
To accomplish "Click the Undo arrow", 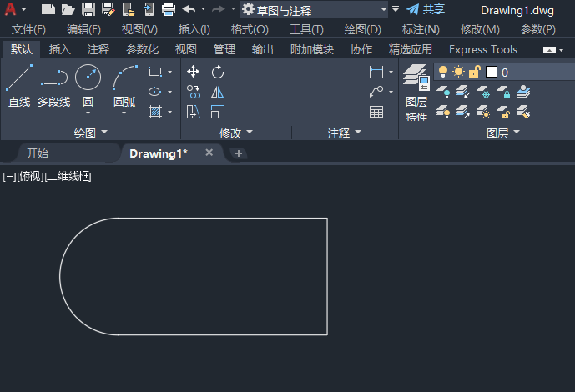I will (x=189, y=9).
